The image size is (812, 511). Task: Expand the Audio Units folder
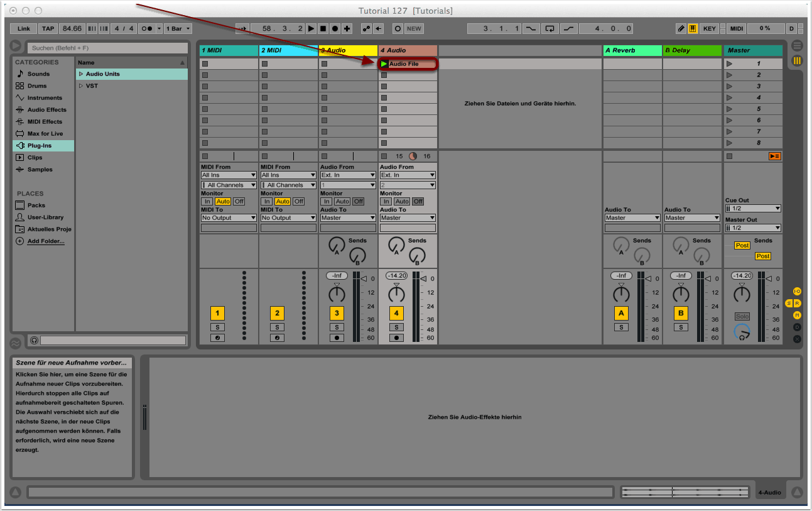81,74
